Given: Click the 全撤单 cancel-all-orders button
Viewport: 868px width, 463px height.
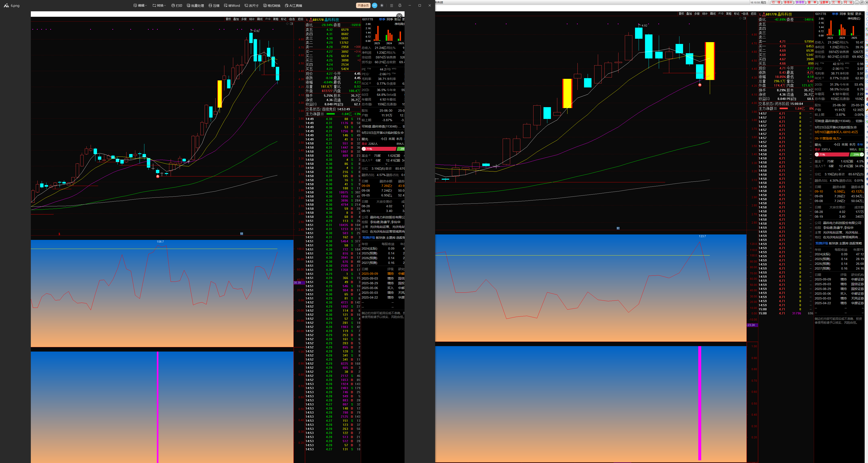Looking at the screenshot, I should pyautogui.click(x=824, y=2).
